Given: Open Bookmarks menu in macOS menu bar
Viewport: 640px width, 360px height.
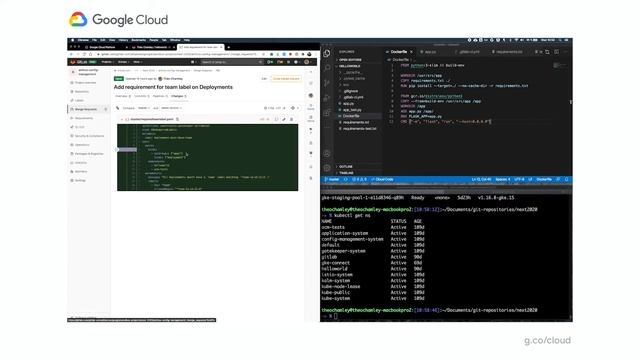Looking at the screenshot, I should pos(139,40).
